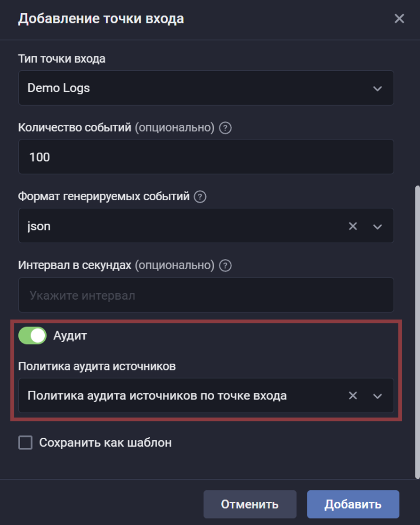Expand the chevron on the Demo Logs selector
This screenshot has height=525, width=420.
(x=377, y=88)
